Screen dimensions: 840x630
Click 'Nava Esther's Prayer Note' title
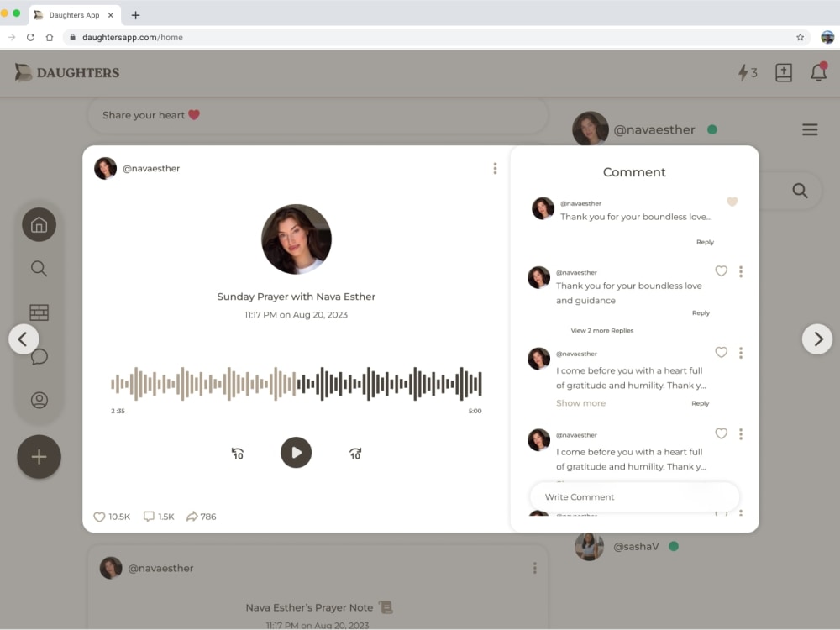pyautogui.click(x=309, y=607)
